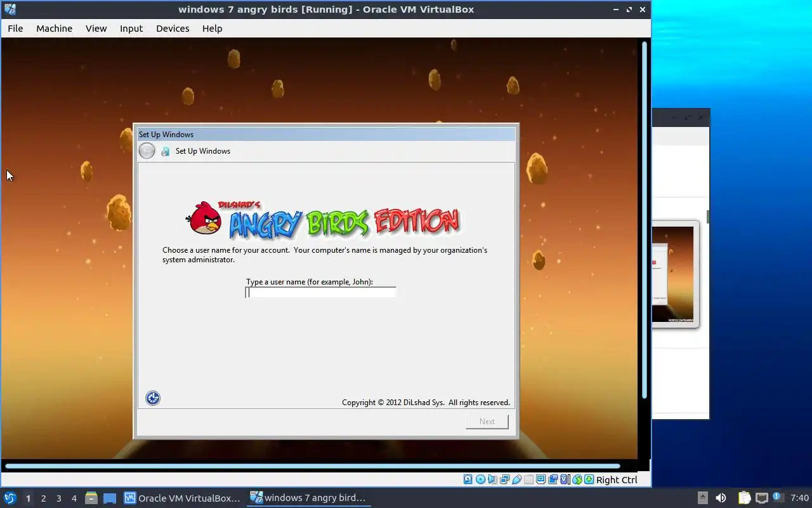The image size is (812, 508).
Task: Open the Lubuntu start menu
Action: (x=10, y=498)
